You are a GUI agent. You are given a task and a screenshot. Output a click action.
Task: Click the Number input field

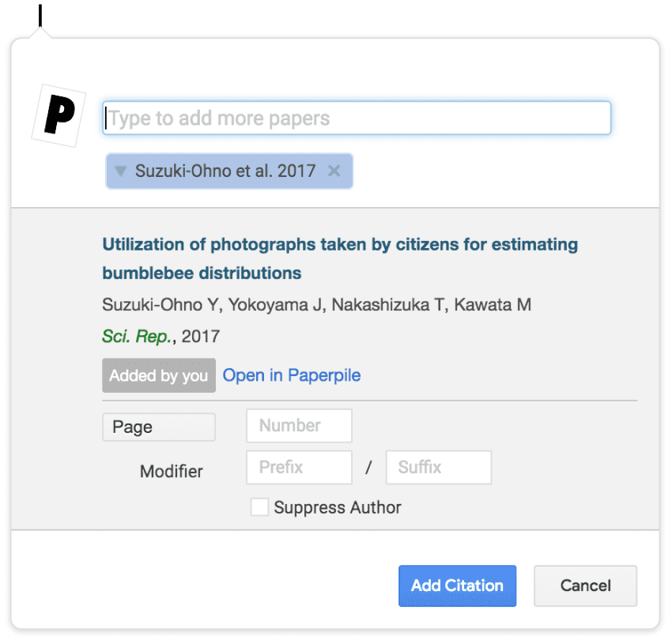click(299, 426)
